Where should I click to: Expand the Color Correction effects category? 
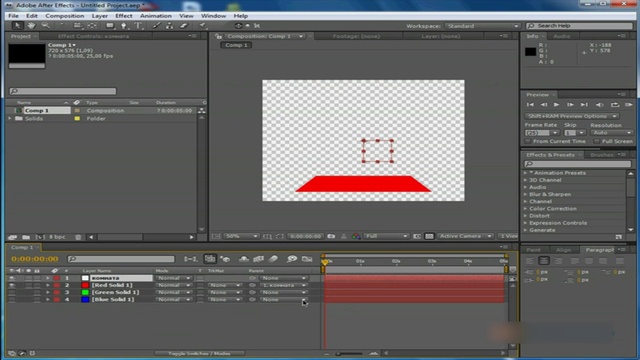526,209
